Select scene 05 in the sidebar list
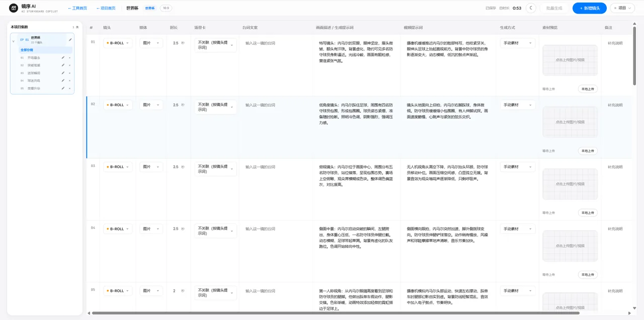The height and width of the screenshot is (320, 644). point(34,88)
